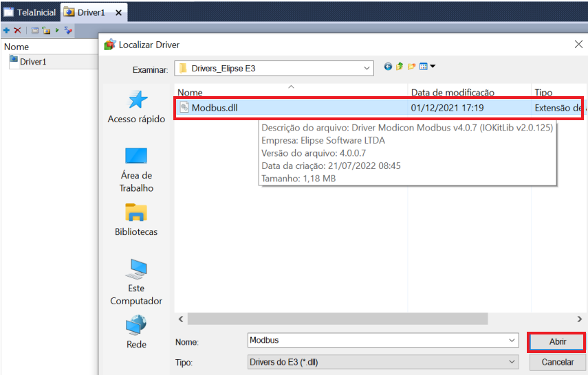Screen dimensions: 588x375
Task: Close the Driver1 tab
Action: (118, 12)
